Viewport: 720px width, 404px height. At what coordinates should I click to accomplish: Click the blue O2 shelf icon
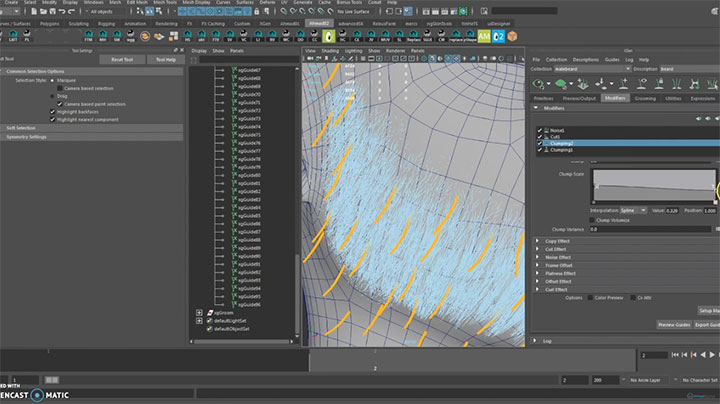[498, 36]
